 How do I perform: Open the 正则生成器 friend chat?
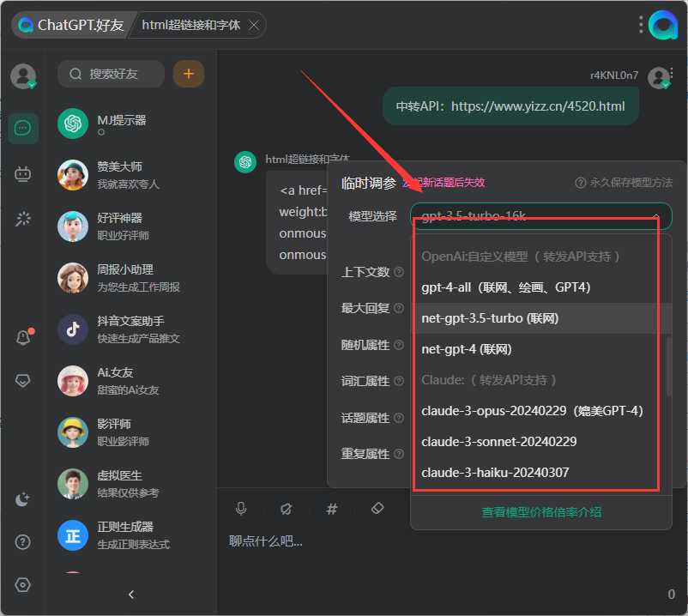coord(130,535)
